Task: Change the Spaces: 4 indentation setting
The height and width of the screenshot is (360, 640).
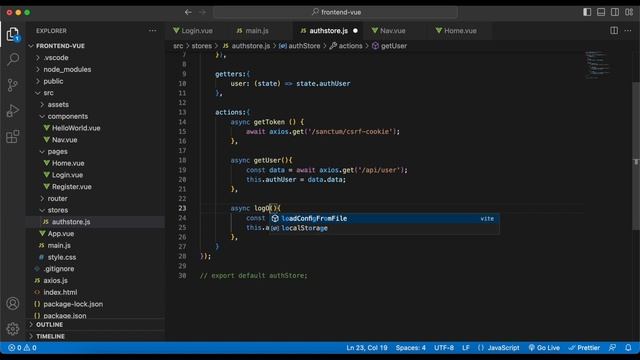Action: tap(411, 348)
